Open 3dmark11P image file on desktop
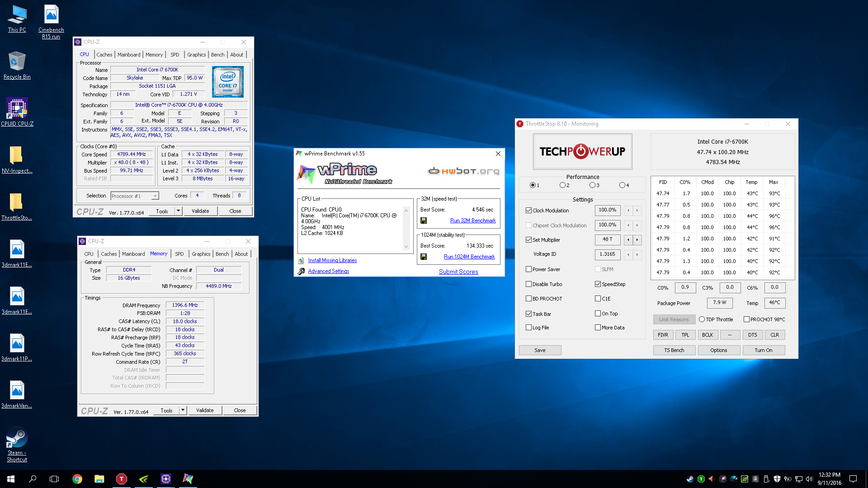This screenshot has height=488, width=868. (x=17, y=347)
